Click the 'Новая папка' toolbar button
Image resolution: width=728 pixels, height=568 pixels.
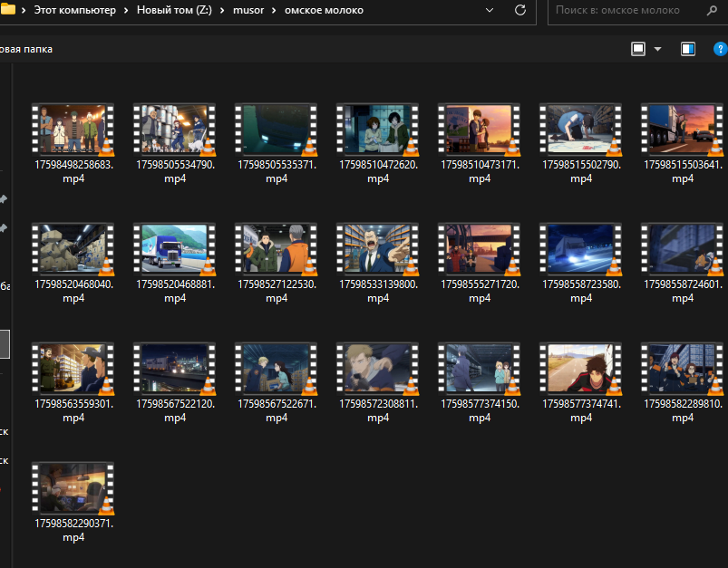click(25, 49)
